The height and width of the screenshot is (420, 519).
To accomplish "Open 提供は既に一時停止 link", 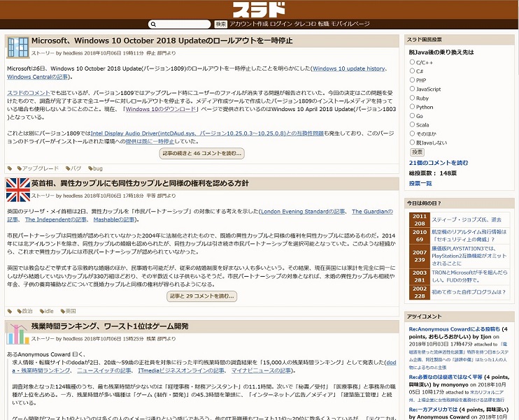I will tap(150, 141).
